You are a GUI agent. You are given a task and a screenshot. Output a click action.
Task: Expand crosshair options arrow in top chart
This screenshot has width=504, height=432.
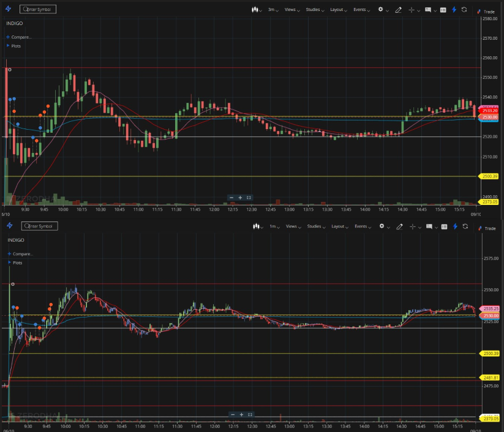pyautogui.click(x=418, y=10)
